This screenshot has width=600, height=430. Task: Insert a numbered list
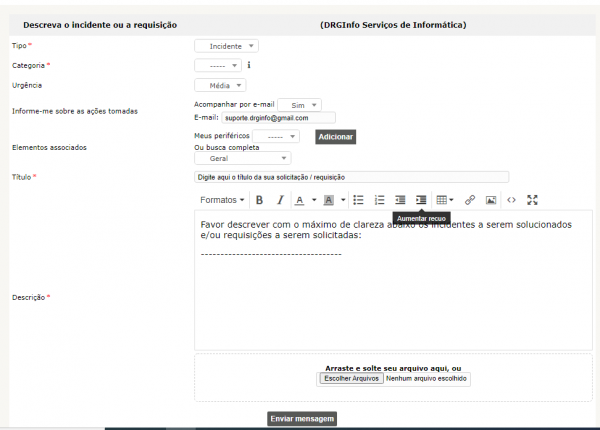pos(380,200)
